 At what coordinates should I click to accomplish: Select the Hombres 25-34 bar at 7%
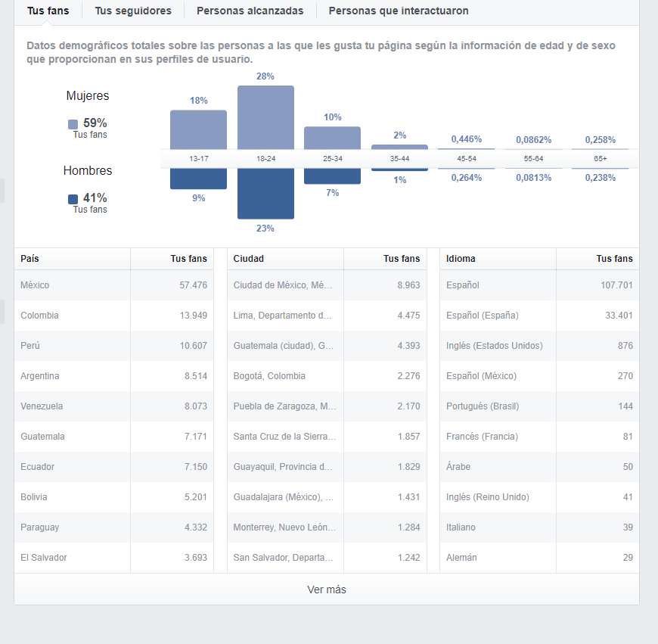[332, 176]
